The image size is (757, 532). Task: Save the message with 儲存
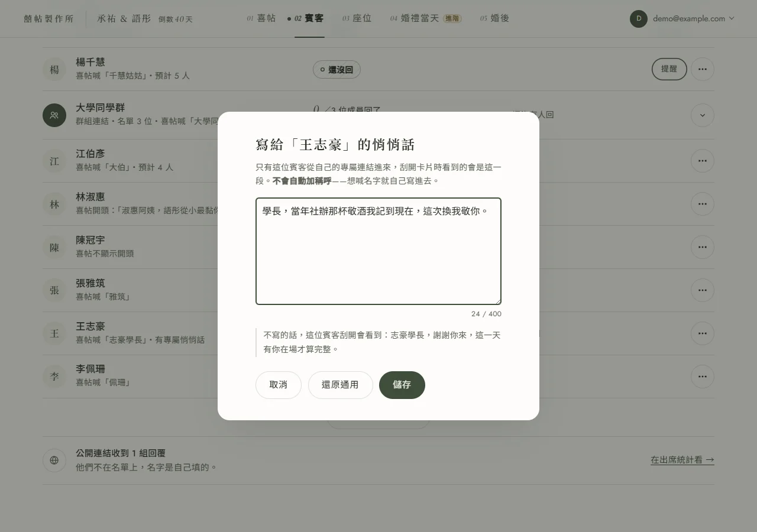tap(402, 385)
